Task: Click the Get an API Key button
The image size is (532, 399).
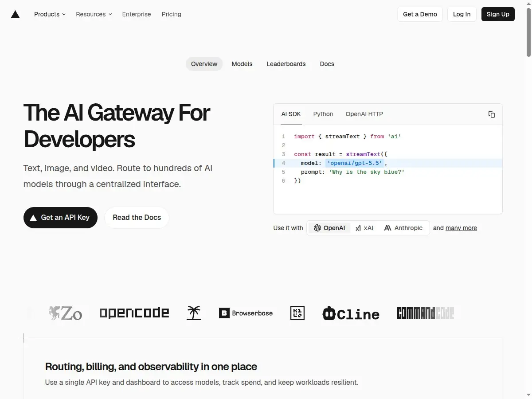Action: click(x=60, y=218)
